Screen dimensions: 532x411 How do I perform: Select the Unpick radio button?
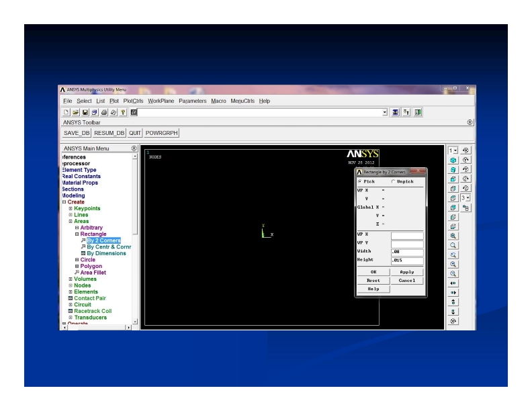click(393, 181)
